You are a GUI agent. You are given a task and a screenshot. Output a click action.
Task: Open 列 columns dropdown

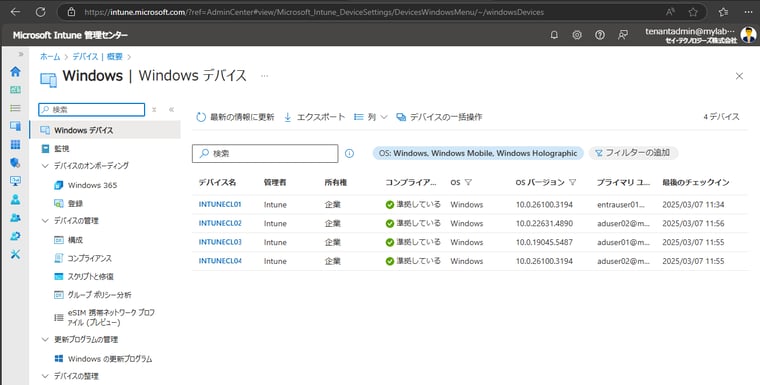pos(371,117)
